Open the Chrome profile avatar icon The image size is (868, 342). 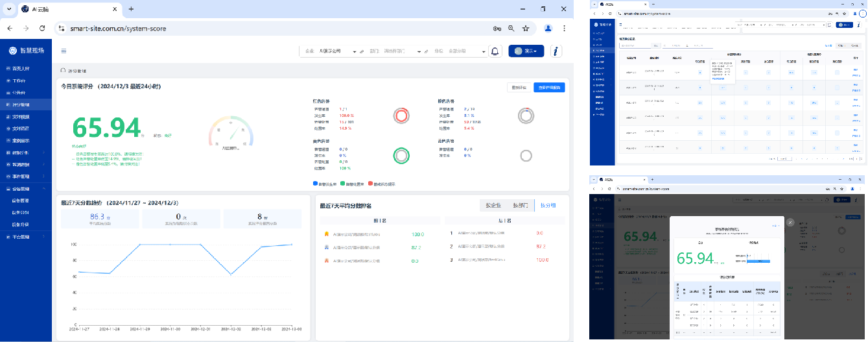tap(548, 29)
